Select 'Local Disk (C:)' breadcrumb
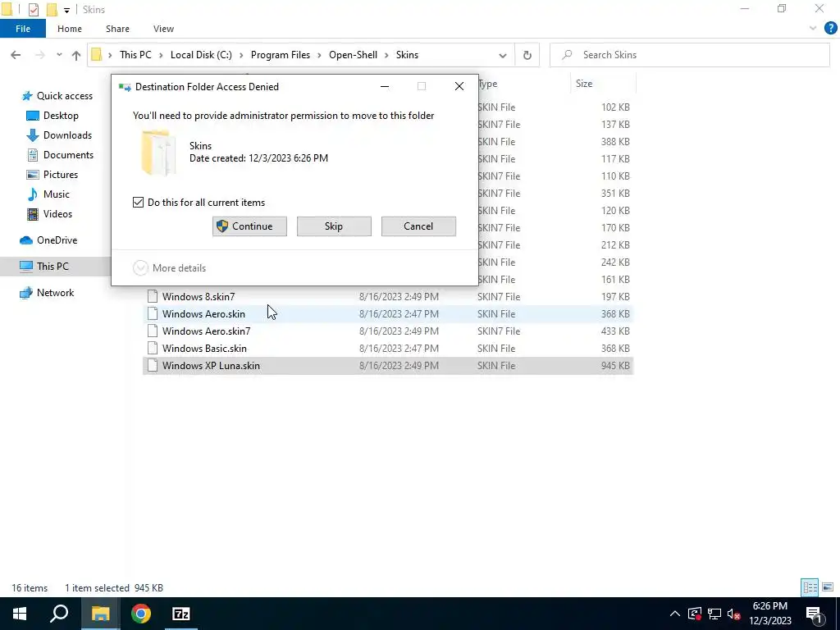 (201, 55)
